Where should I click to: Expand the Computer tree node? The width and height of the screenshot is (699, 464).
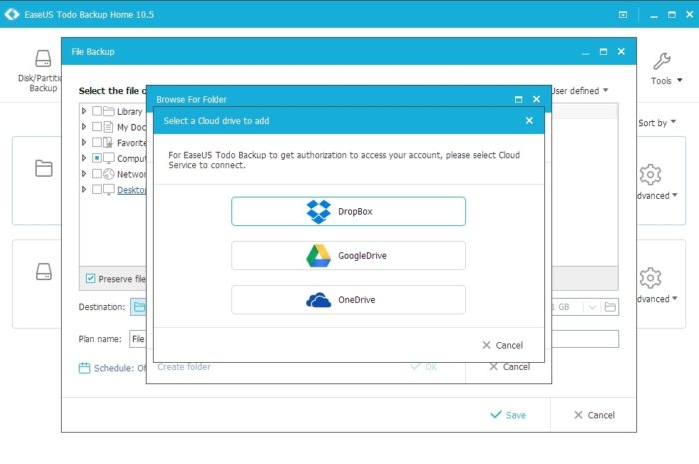click(x=84, y=158)
